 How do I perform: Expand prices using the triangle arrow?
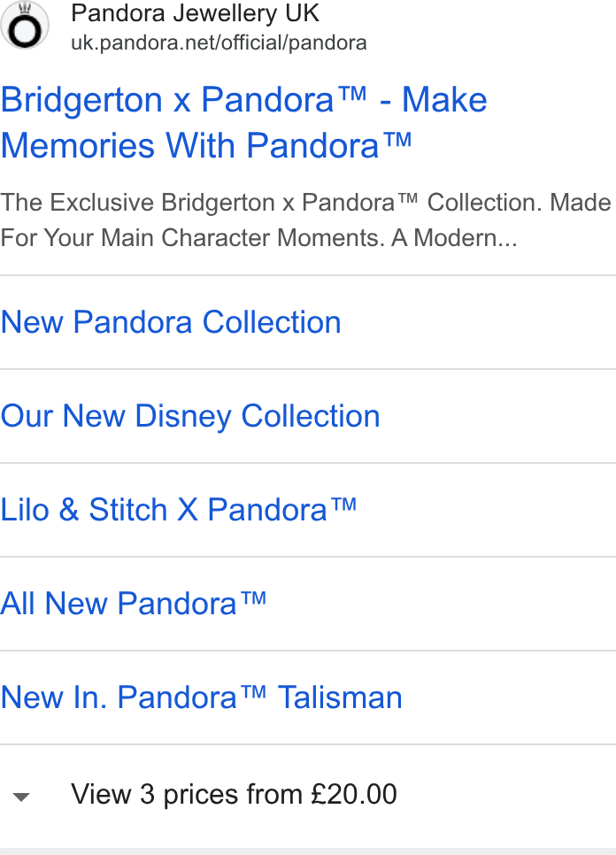[20, 797]
